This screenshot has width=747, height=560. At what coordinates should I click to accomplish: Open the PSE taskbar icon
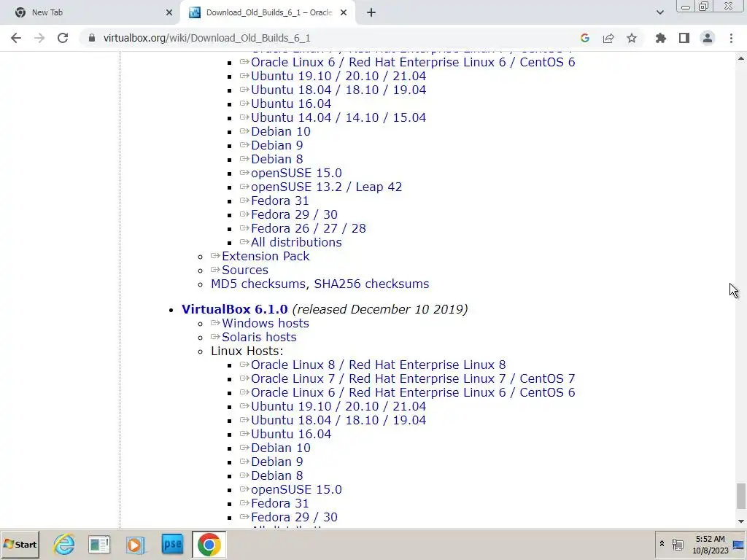(x=172, y=544)
